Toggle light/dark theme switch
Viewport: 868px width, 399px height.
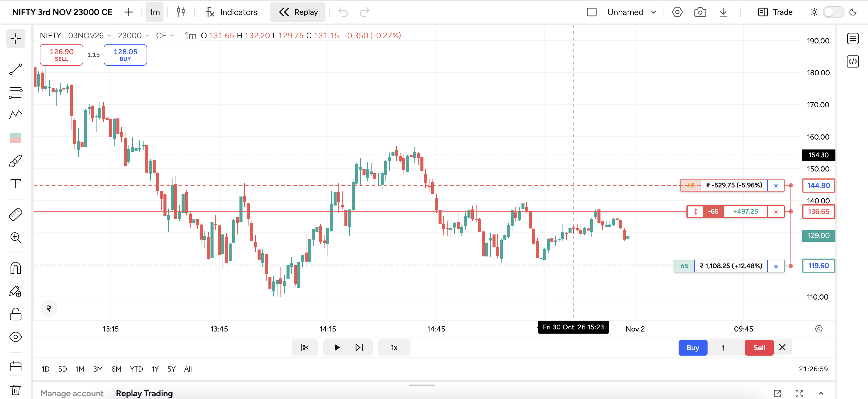[833, 12]
